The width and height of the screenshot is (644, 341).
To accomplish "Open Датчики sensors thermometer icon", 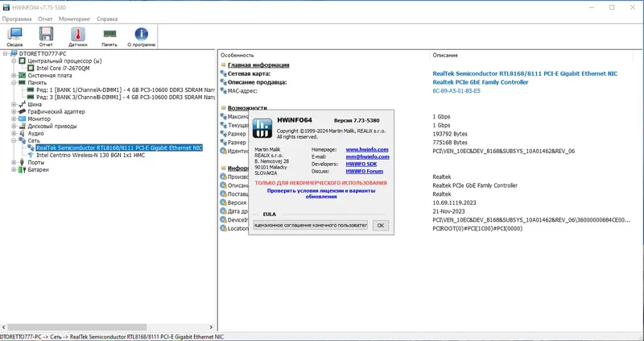I will coord(78,36).
